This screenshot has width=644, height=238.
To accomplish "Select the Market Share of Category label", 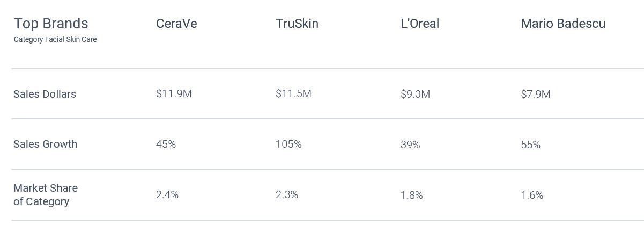I will (46, 195).
